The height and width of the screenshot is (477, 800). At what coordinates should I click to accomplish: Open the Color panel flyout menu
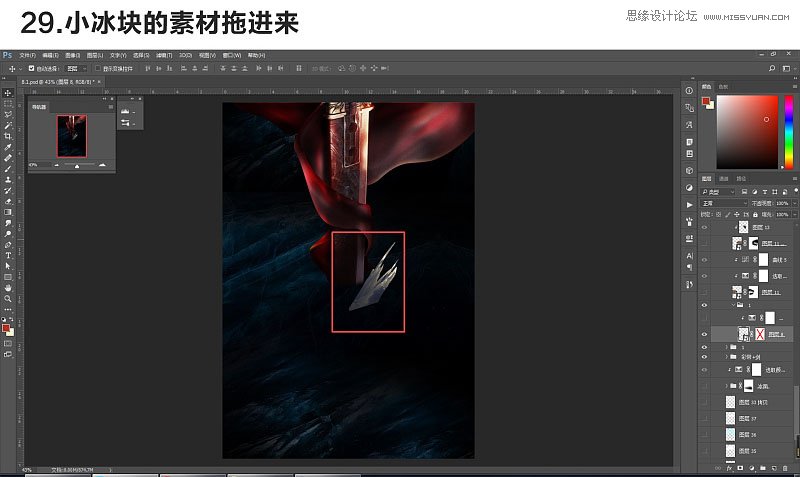tap(795, 87)
